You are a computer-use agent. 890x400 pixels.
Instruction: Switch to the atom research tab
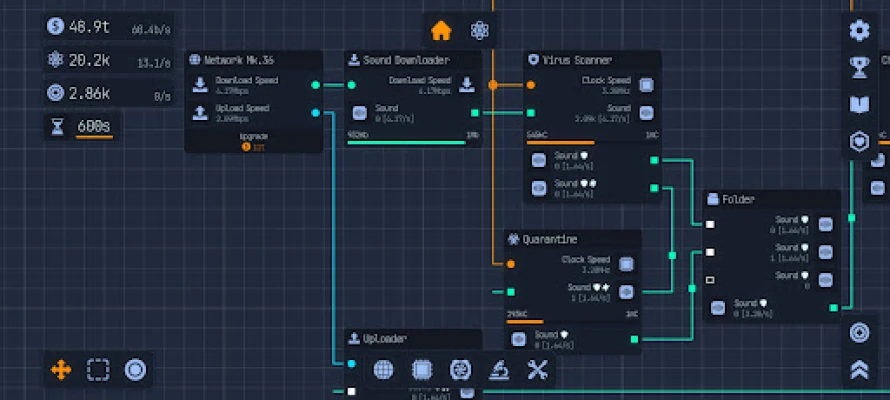(479, 31)
